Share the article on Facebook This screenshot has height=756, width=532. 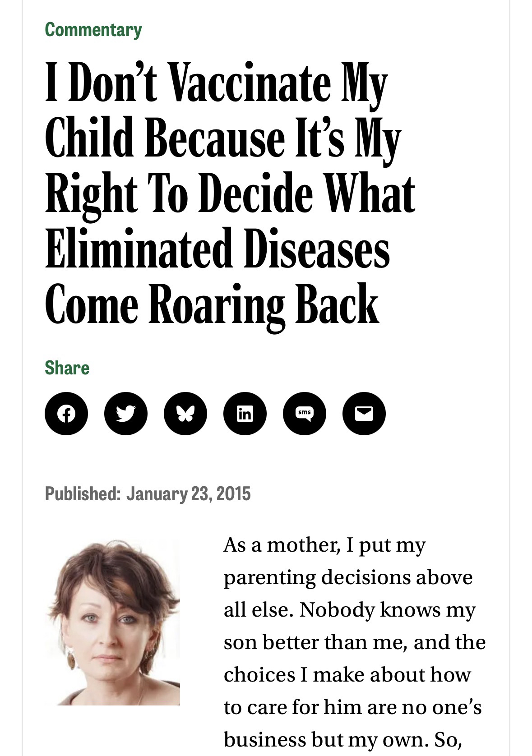[66, 414]
